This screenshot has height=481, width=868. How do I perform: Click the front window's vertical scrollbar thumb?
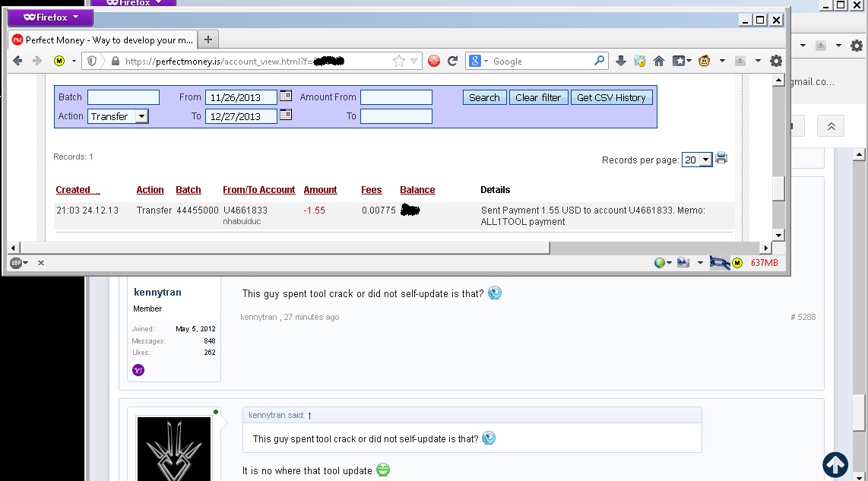coord(778,188)
